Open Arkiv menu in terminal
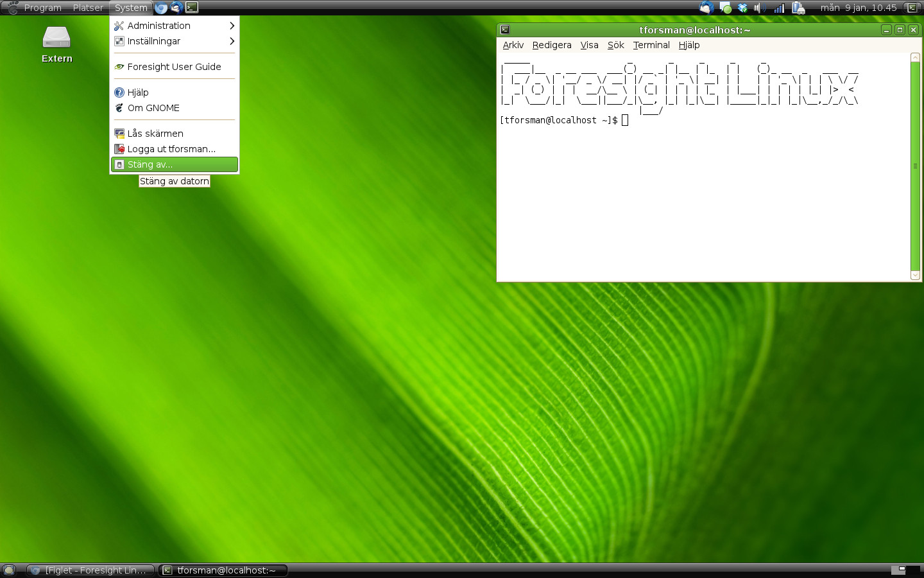The height and width of the screenshot is (578, 924). [513, 45]
